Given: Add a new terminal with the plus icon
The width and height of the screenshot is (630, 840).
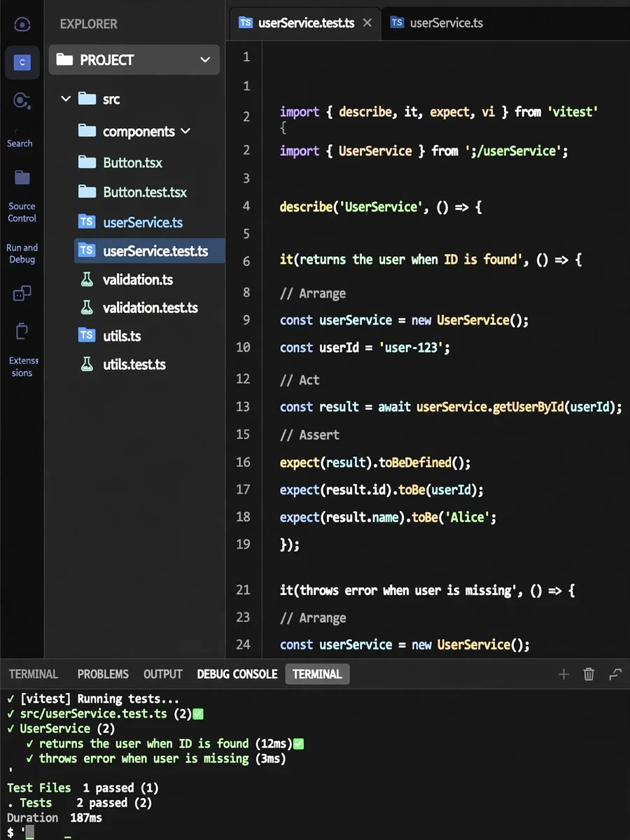Looking at the screenshot, I should 563,674.
